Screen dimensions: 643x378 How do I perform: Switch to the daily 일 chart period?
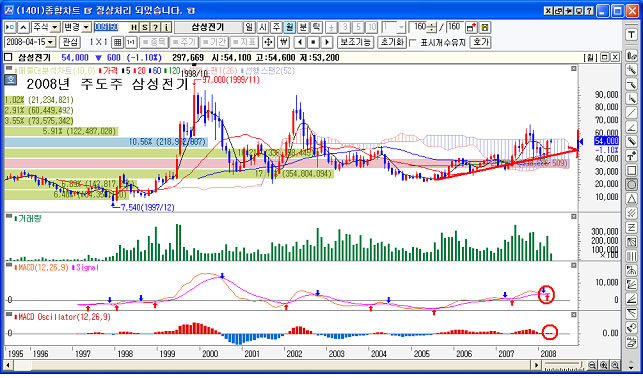[x=249, y=27]
